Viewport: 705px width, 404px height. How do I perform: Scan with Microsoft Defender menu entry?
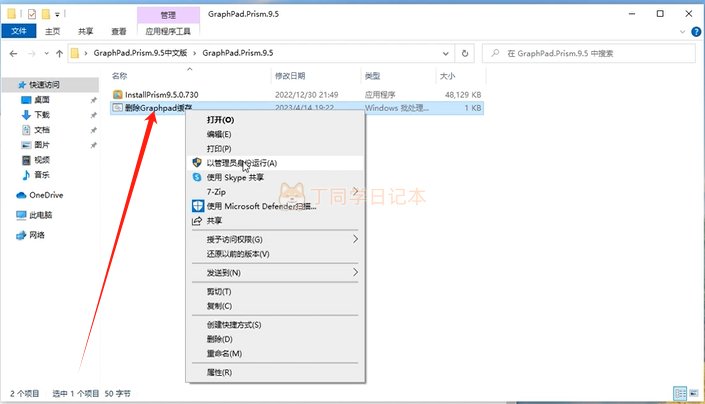(275, 206)
